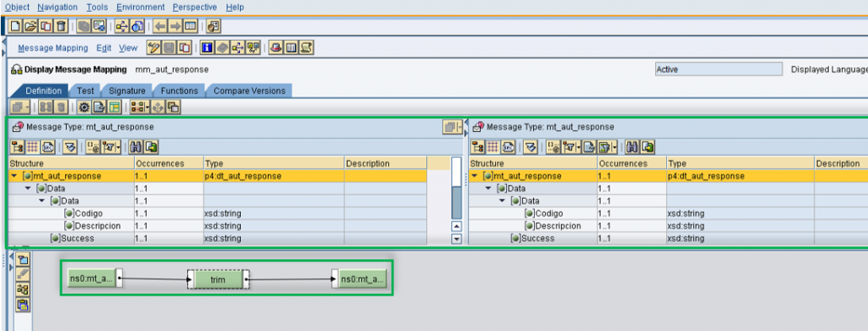Click the New object icon in top toolbar
Screen dimensions: 868x331
click(x=15, y=26)
